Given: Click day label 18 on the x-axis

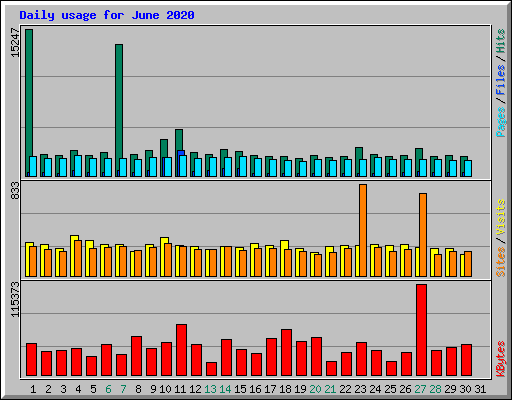Looking at the screenshot, I should (285, 389).
